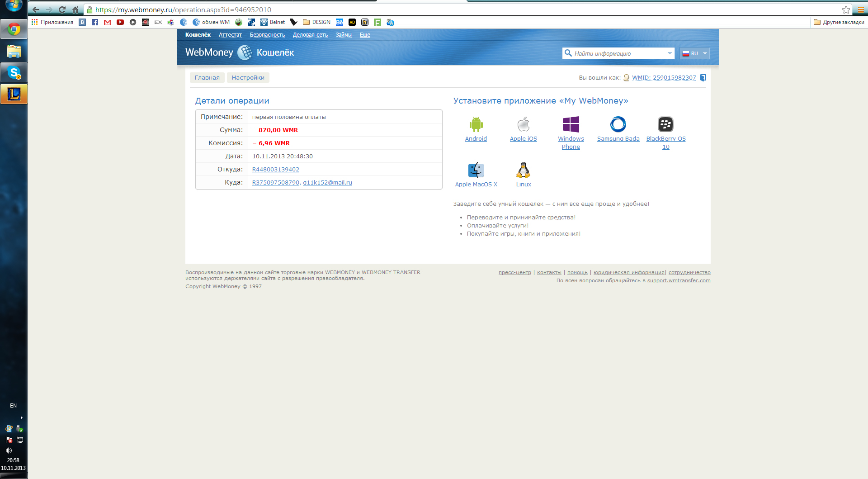The height and width of the screenshot is (479, 868).
Task: Click the WebMoney globe logo
Action: pos(245,52)
